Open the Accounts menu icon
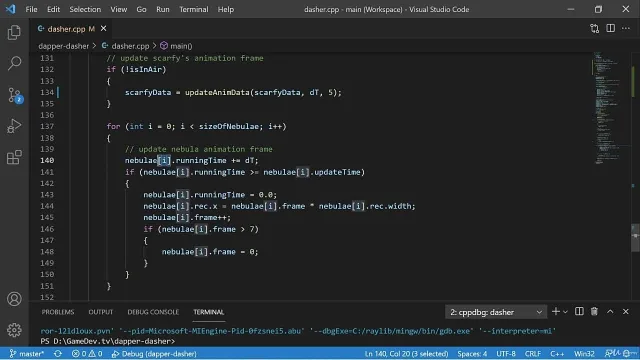640x360 pixels. [x=14, y=299]
